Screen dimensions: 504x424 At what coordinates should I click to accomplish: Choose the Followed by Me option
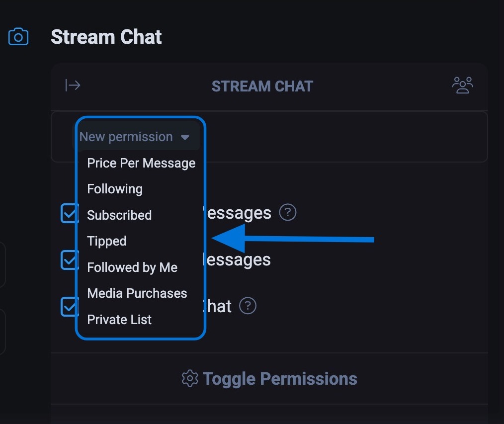click(132, 267)
